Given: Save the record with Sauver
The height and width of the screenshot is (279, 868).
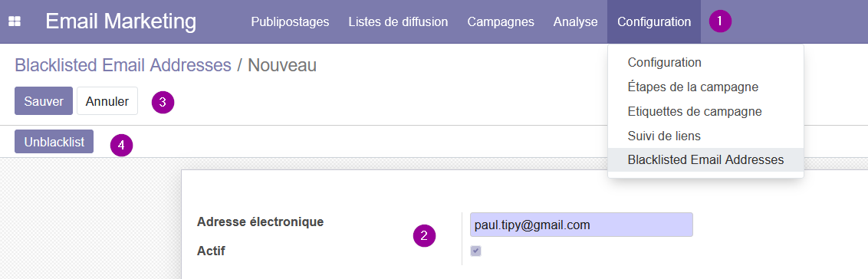Looking at the screenshot, I should tap(44, 100).
